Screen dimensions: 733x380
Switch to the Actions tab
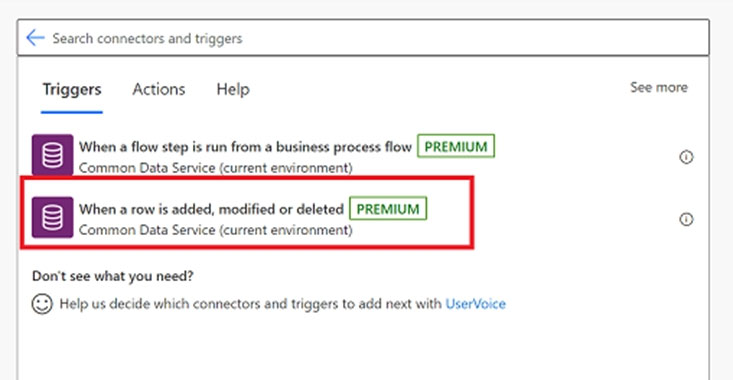click(x=158, y=89)
